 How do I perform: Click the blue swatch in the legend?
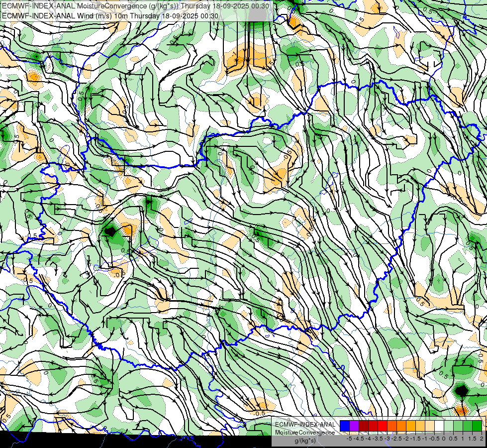(x=345, y=426)
